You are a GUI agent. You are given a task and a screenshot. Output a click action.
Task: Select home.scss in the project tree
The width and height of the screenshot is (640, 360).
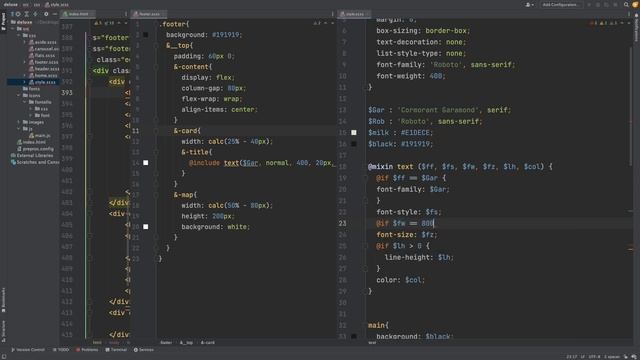point(43,76)
